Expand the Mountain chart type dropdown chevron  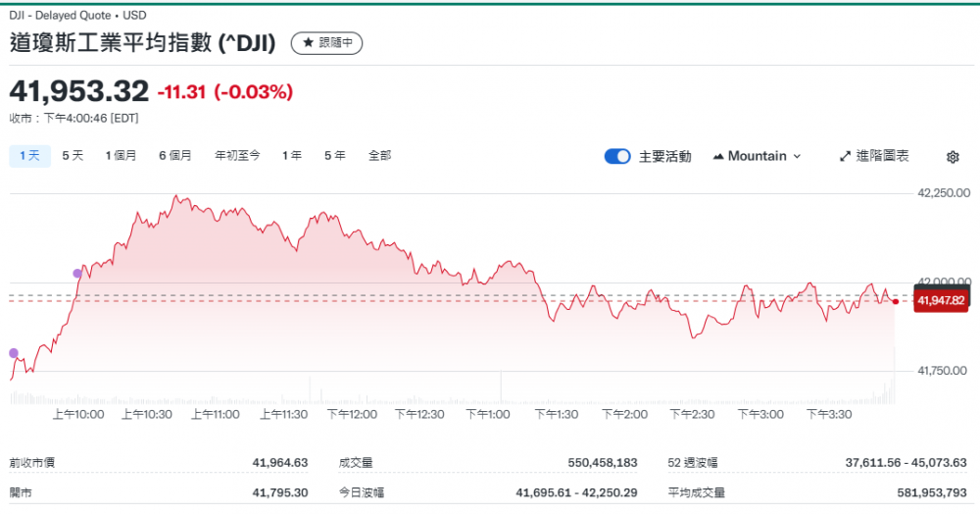[797, 156]
